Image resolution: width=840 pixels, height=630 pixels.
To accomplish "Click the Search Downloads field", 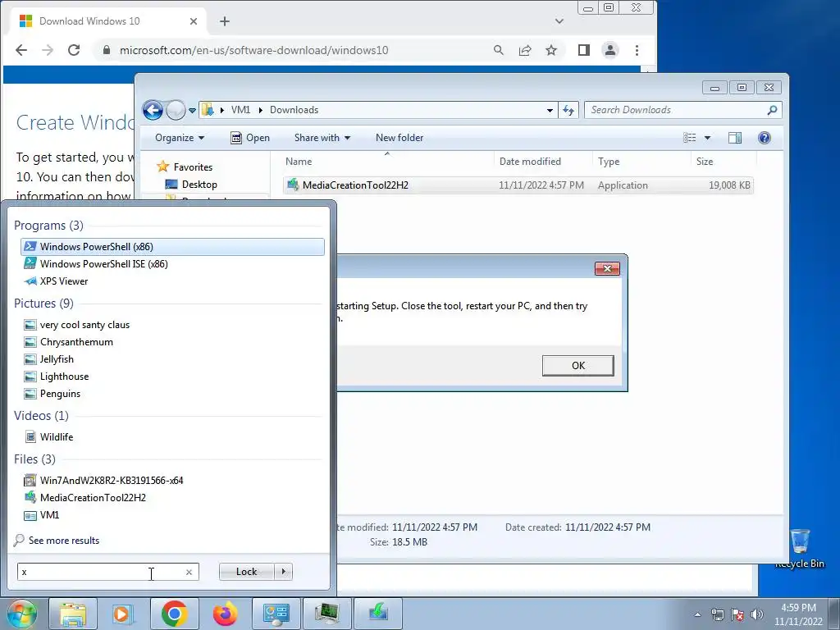I will pyautogui.click(x=676, y=110).
